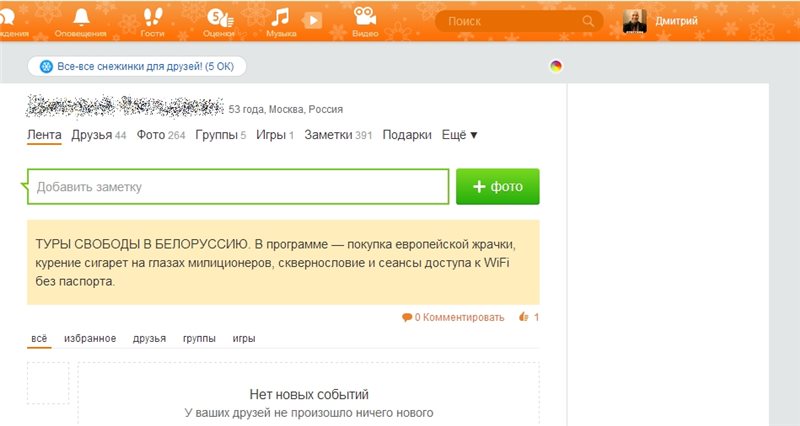Image resolution: width=800 pixels, height=426 pixels.
Task: Click the comment bubble icon by Комментировать
Action: click(407, 317)
